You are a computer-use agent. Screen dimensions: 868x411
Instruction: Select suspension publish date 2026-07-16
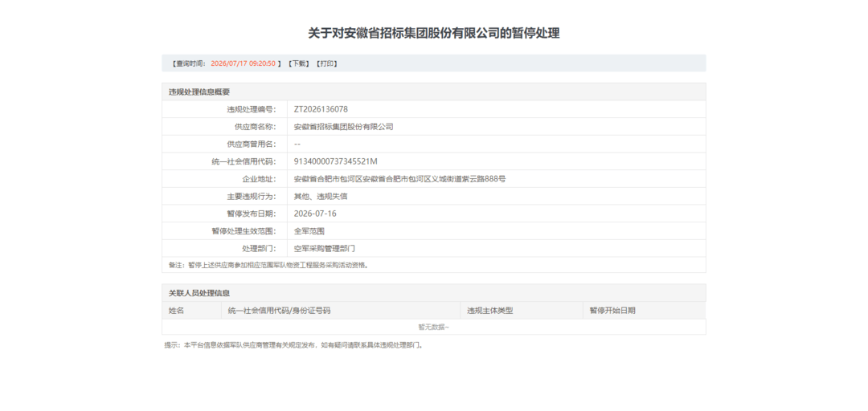pyautogui.click(x=315, y=214)
